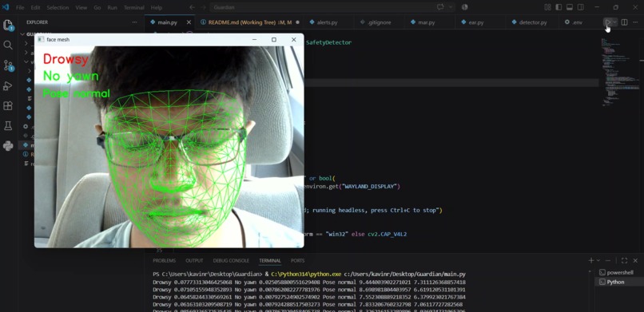Switch to the detector.py tab
This screenshot has height=312, width=644.
(x=533, y=22)
